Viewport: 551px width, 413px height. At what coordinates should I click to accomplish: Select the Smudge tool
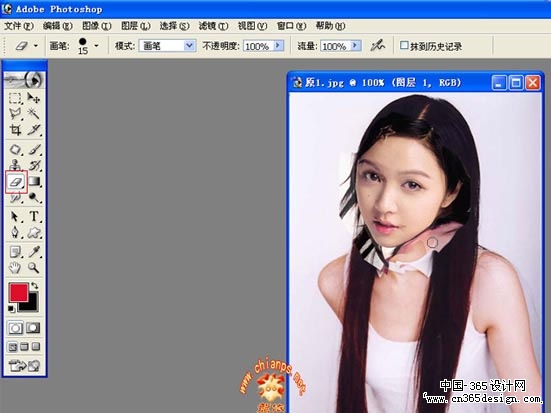coord(15,198)
